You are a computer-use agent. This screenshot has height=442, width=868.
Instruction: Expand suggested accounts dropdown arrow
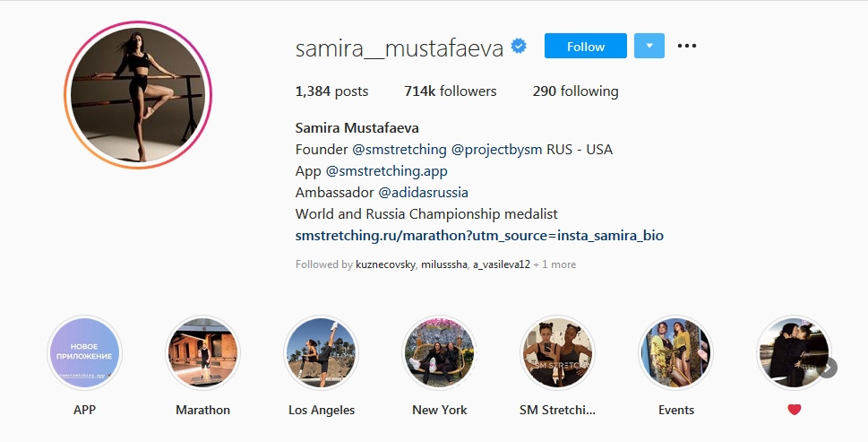coord(649,46)
